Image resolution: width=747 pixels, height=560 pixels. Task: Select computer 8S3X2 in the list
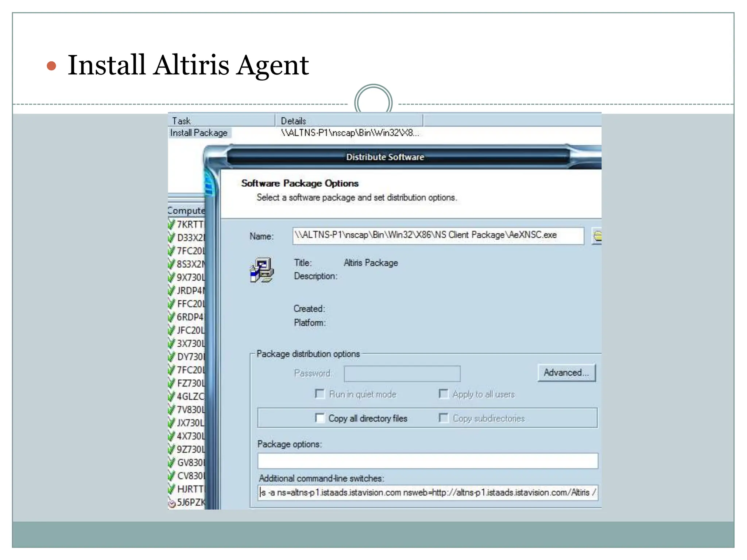point(190,264)
